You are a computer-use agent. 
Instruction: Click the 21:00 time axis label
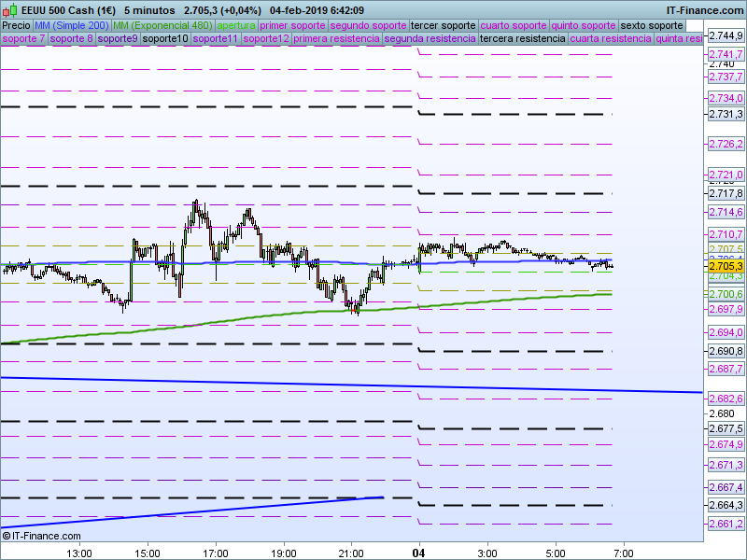pos(351,553)
